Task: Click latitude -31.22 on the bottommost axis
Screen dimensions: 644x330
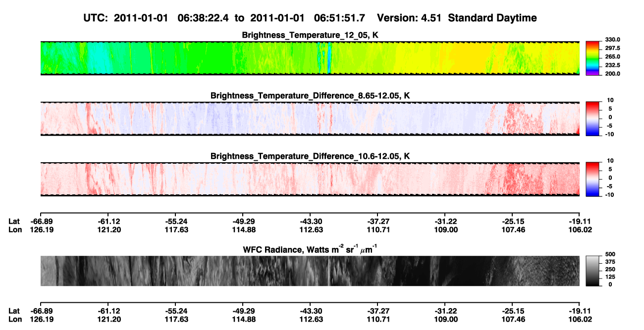Action: tap(445, 311)
